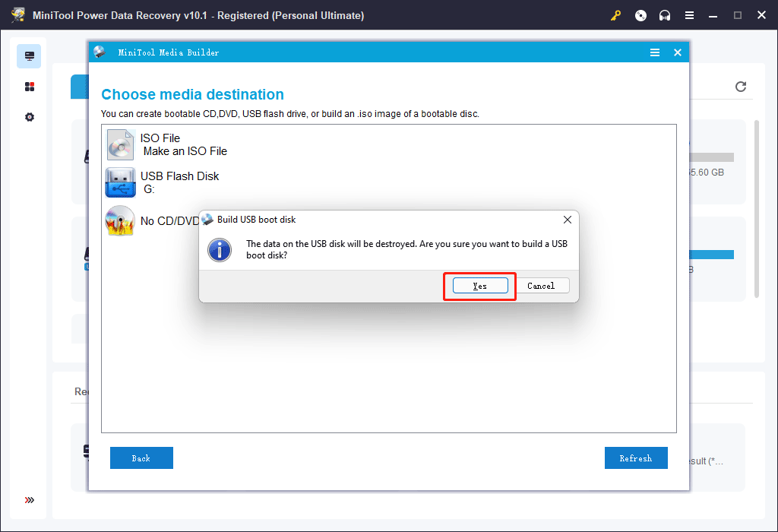Click the main window vertical scrollbar
The image size is (778, 532).
click(x=756, y=208)
